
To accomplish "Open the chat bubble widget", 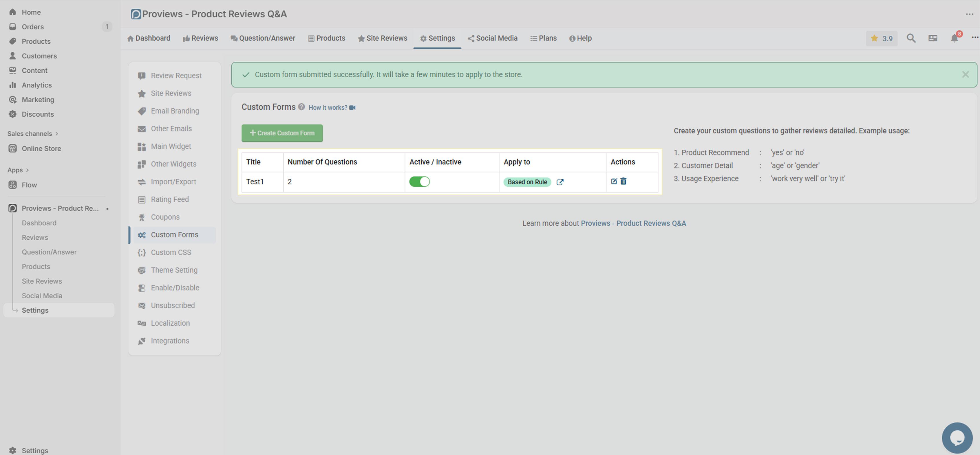I will coord(957,438).
